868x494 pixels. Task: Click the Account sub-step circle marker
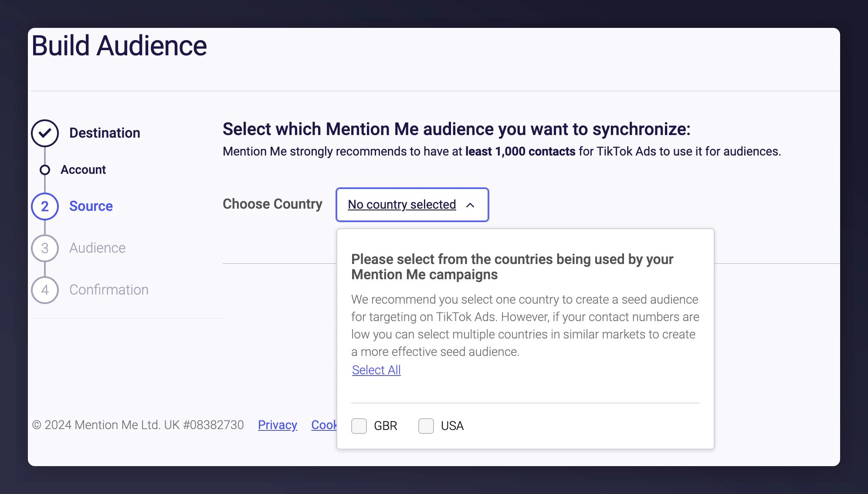(45, 170)
